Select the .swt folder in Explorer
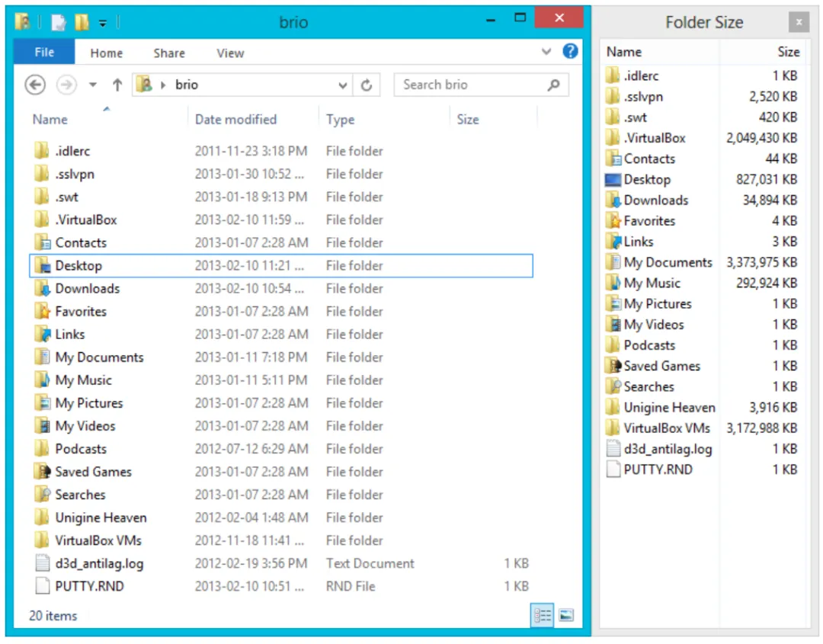The image size is (823, 644). (x=66, y=197)
